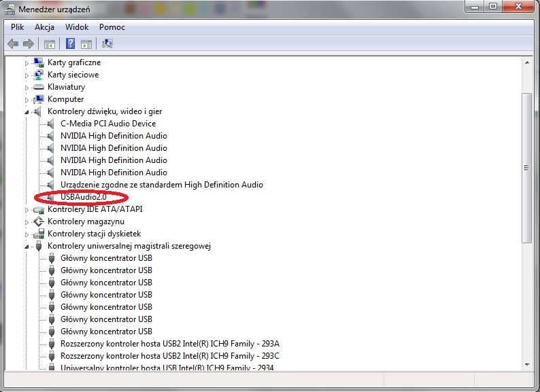Viewport: 540px width, 392px height.
Task: Click scan for hardware changes icon
Action: [x=107, y=43]
